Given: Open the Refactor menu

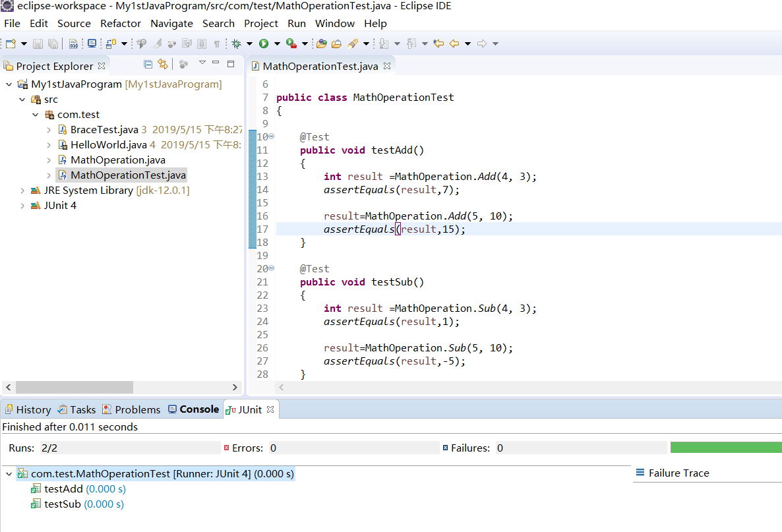Looking at the screenshot, I should [x=120, y=24].
